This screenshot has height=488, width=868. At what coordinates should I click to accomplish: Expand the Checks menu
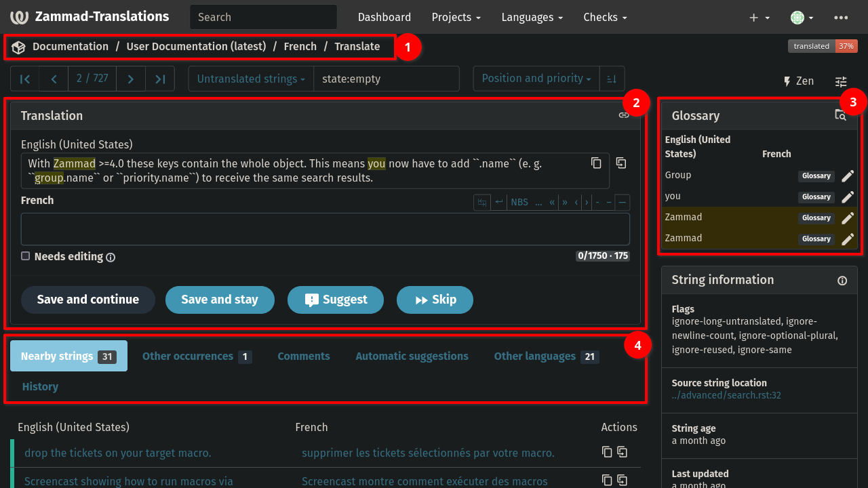click(606, 18)
